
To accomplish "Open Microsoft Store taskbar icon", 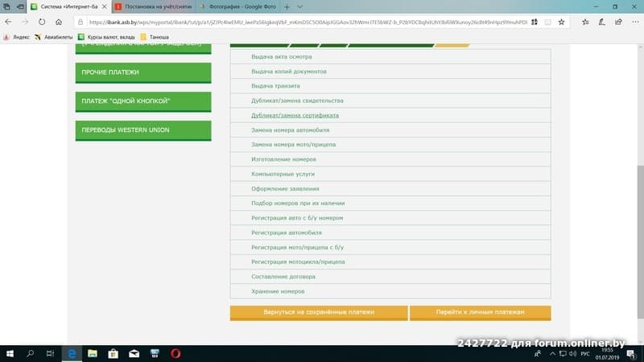I will (x=113, y=353).
